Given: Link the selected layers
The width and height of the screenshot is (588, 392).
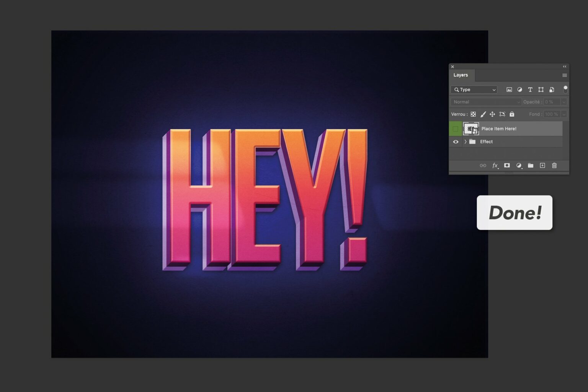Looking at the screenshot, I should [483, 166].
